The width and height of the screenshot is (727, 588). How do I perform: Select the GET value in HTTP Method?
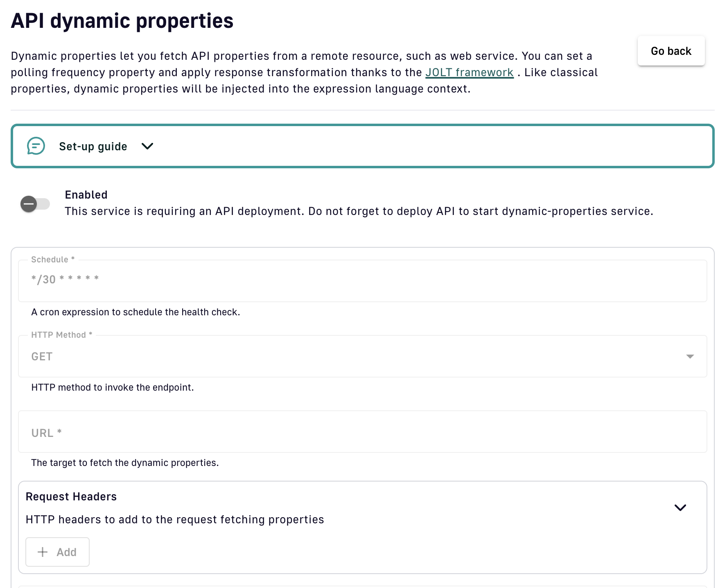42,357
